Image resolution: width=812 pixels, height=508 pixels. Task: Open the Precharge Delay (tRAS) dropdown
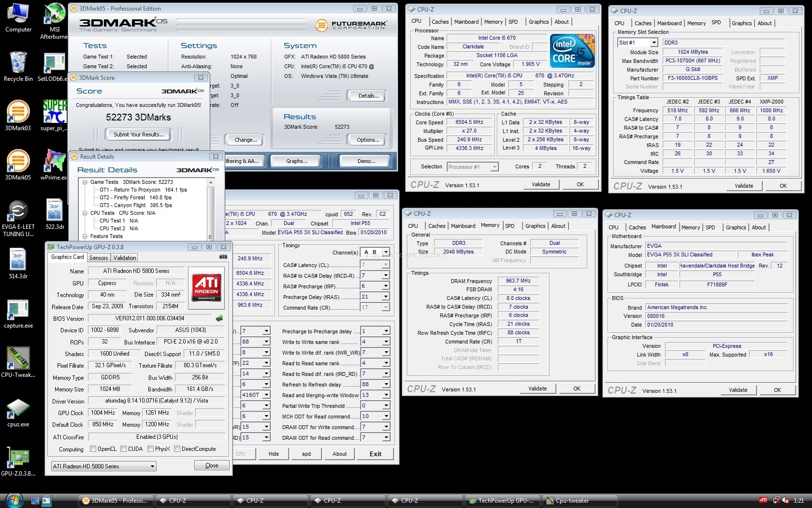tap(375, 297)
